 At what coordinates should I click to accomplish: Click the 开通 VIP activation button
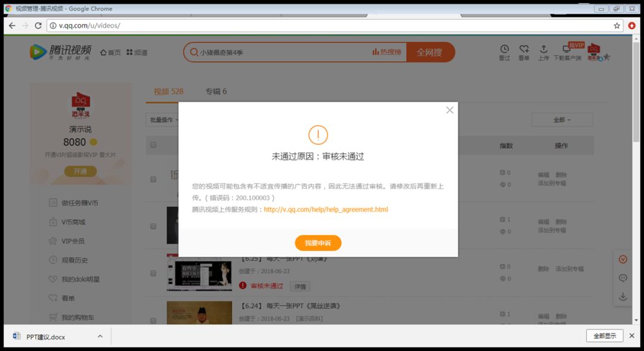[80, 171]
